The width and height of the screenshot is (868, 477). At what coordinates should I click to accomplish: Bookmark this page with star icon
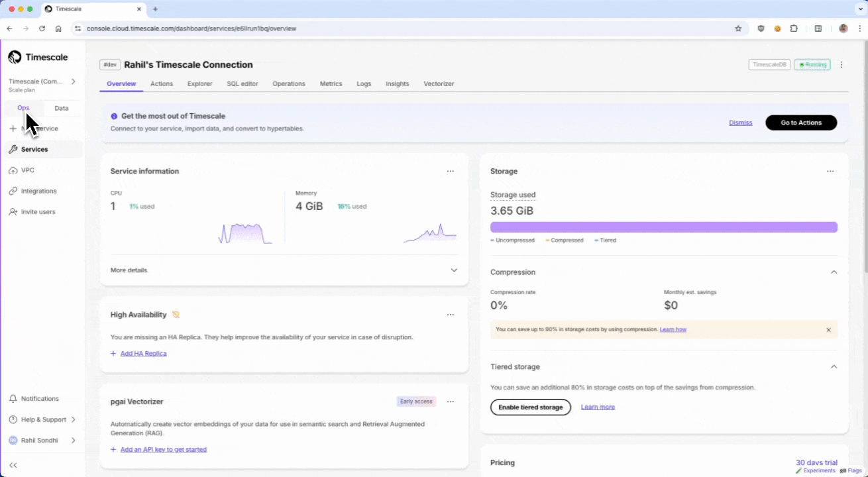pyautogui.click(x=738, y=28)
